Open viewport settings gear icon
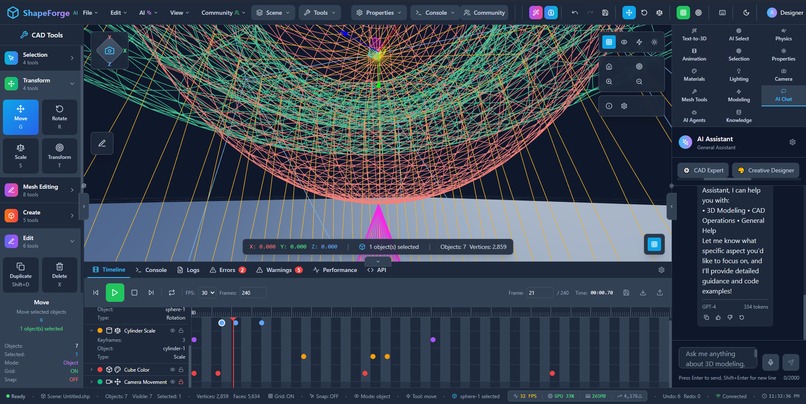806x404 pixels. [624, 106]
